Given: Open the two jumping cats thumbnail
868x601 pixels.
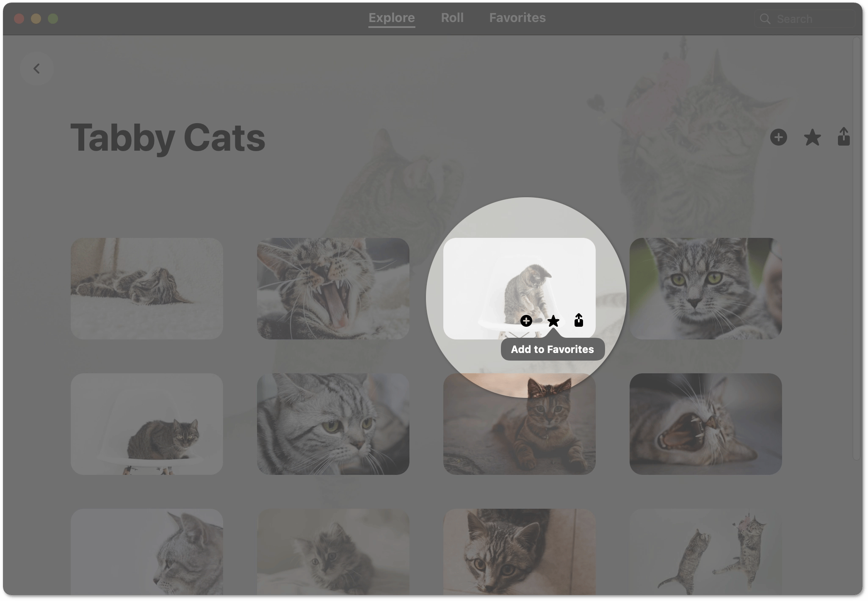Looking at the screenshot, I should [705, 551].
